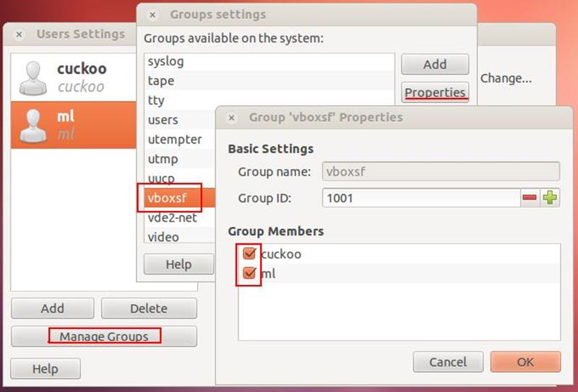Click the Change... link for account
Screen dimensions: 578x392
506,79
